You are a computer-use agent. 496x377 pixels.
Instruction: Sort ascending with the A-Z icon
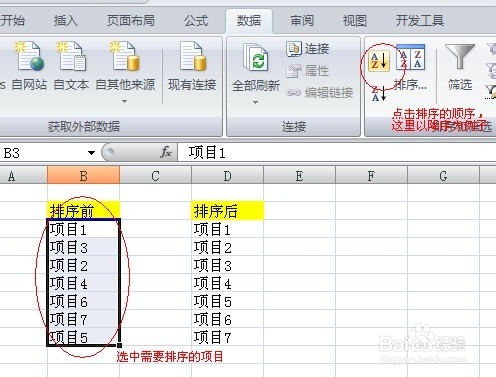[379, 61]
